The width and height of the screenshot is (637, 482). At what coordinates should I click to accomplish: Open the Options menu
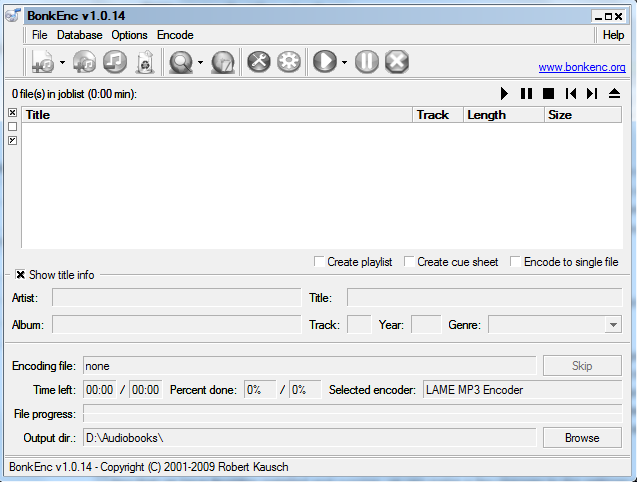click(129, 35)
